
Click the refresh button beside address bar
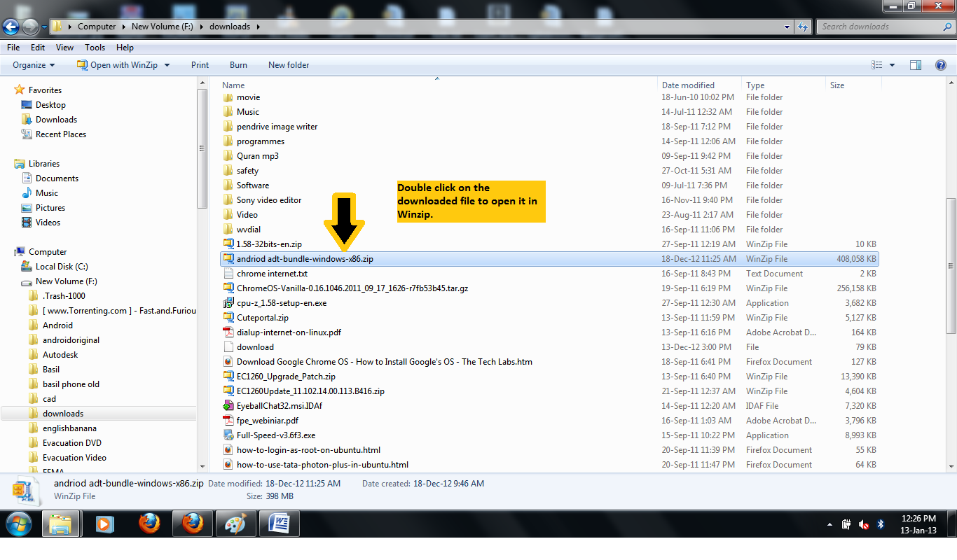click(804, 27)
